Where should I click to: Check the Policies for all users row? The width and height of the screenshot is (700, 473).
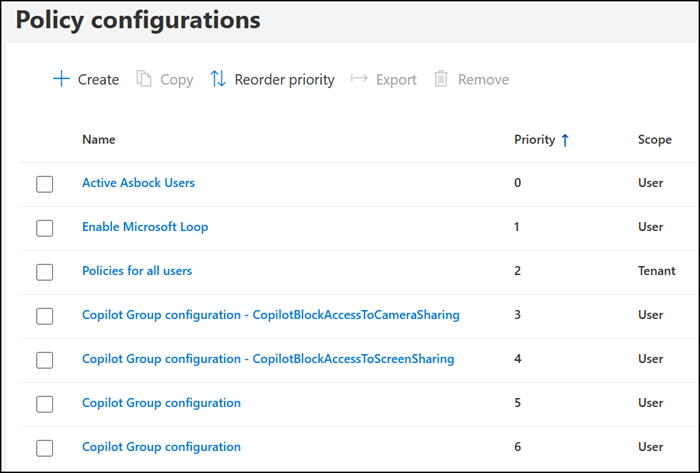pyautogui.click(x=45, y=272)
